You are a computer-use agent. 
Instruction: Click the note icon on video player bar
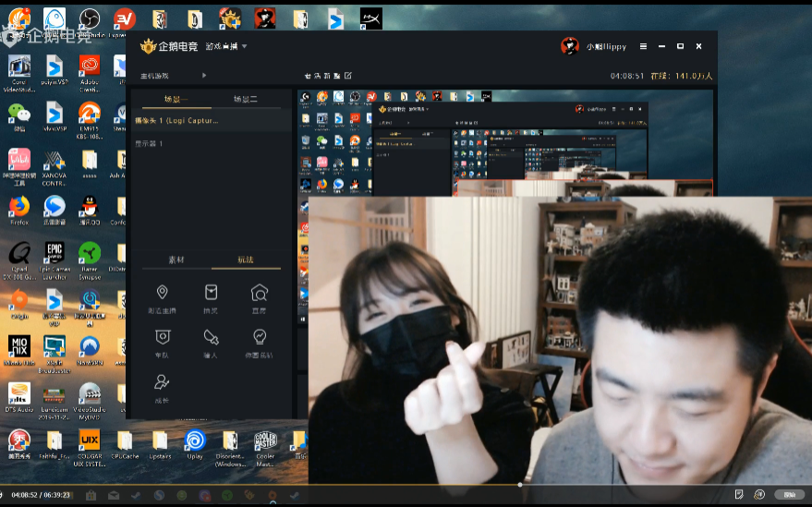pyautogui.click(x=739, y=495)
